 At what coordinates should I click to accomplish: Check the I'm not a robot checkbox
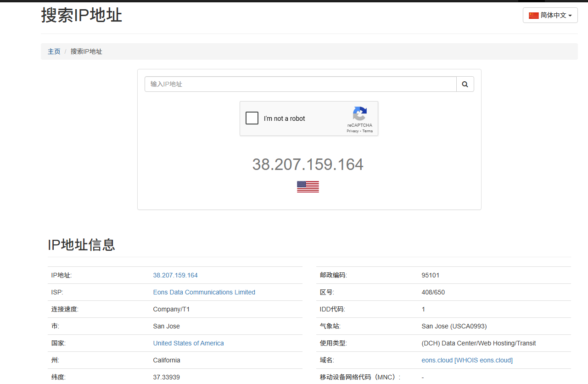[252, 119]
